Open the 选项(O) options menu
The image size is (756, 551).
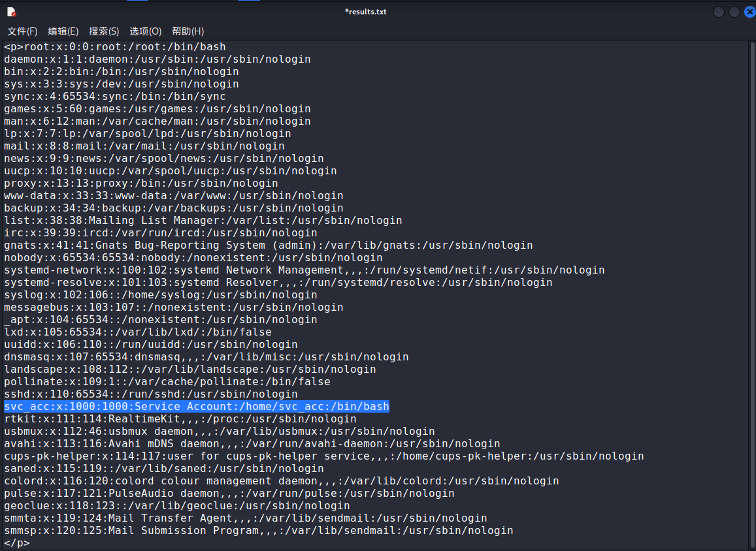tap(145, 31)
